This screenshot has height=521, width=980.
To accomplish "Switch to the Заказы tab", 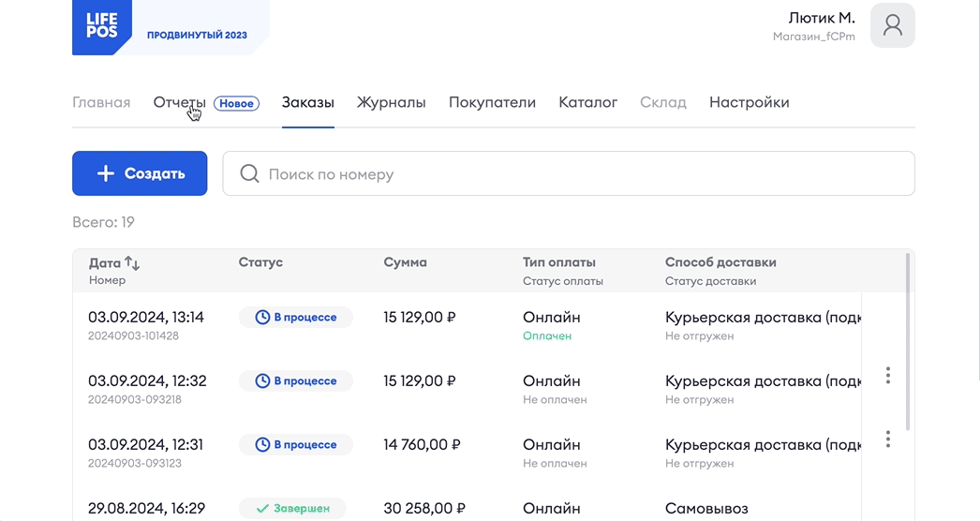I will (x=308, y=102).
